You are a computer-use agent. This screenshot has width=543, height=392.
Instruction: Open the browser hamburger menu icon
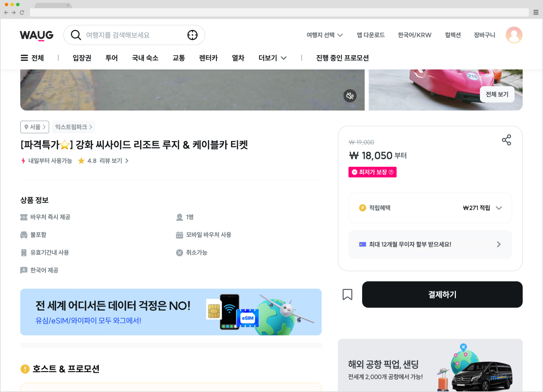point(536,12)
